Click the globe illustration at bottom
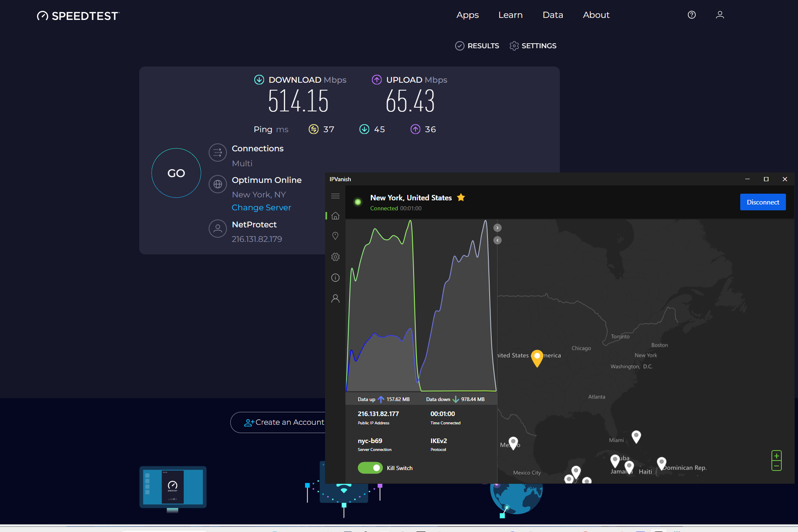 click(517, 499)
